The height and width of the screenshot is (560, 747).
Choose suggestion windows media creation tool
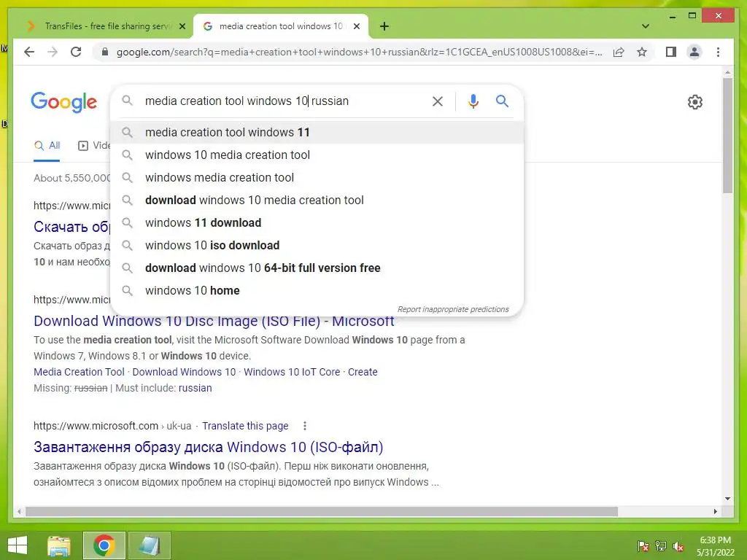click(x=317, y=178)
